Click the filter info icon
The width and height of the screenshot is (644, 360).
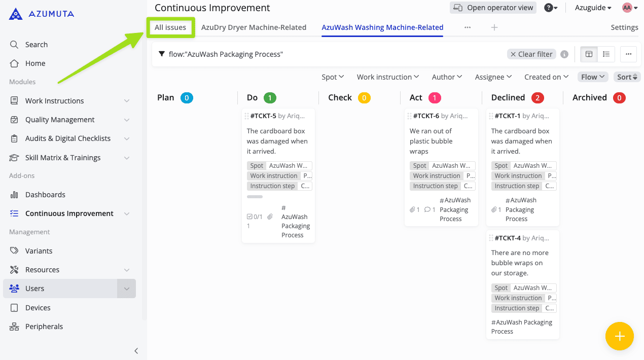tap(564, 54)
